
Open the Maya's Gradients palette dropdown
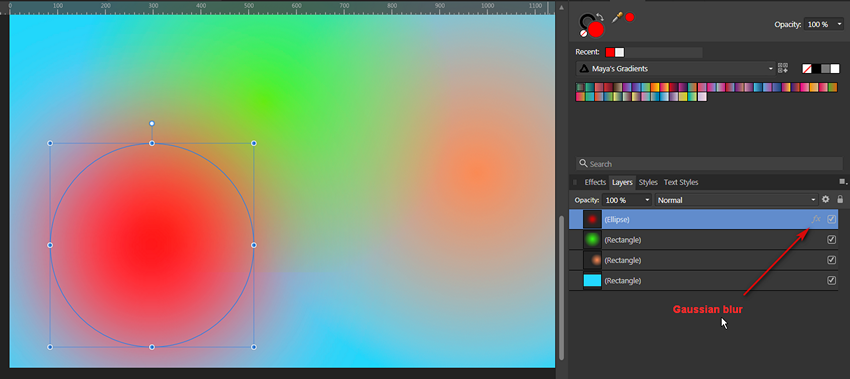point(675,68)
